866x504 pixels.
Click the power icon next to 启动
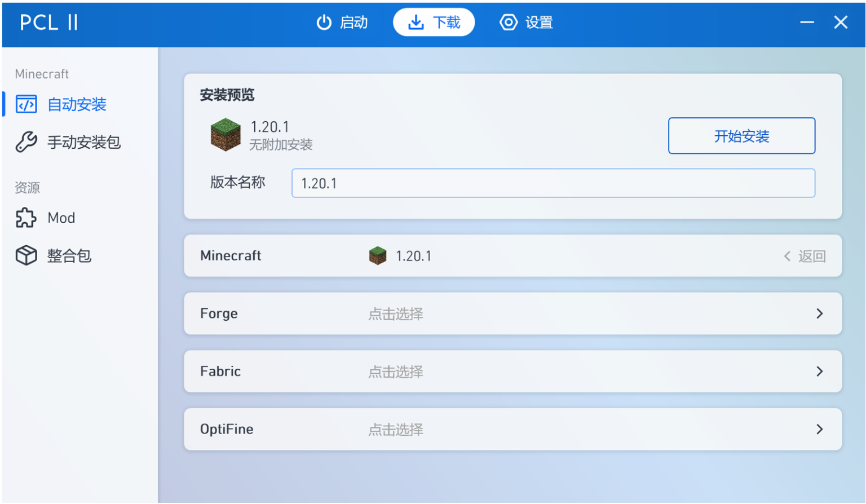coord(324,22)
